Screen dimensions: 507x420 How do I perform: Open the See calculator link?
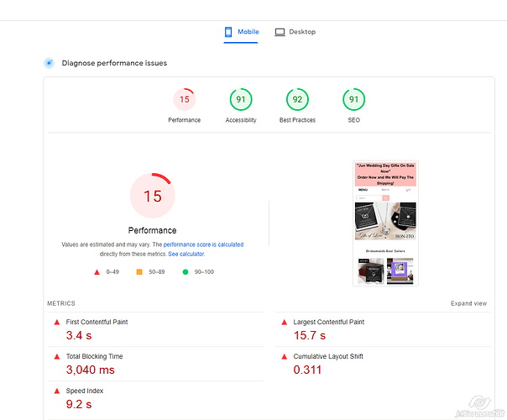(186, 254)
